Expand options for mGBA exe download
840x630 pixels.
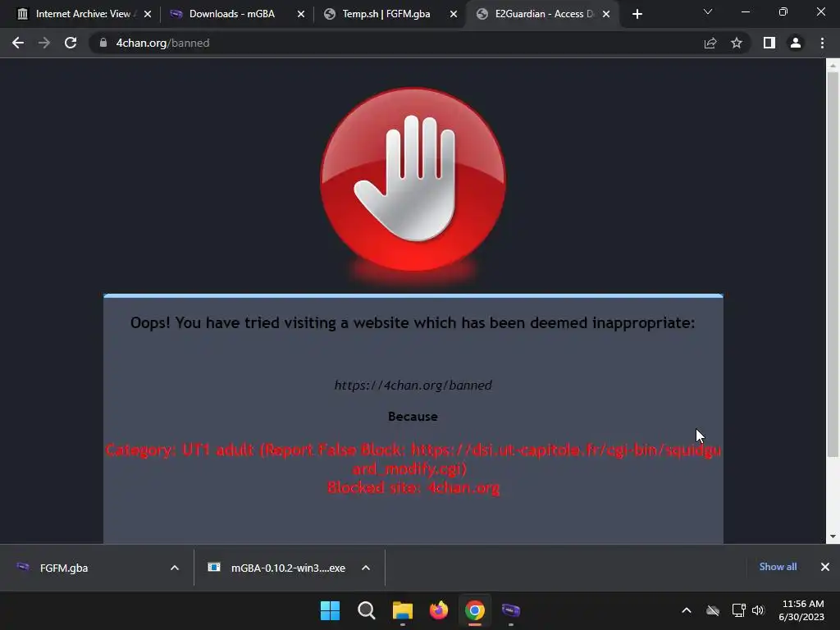[x=366, y=568]
